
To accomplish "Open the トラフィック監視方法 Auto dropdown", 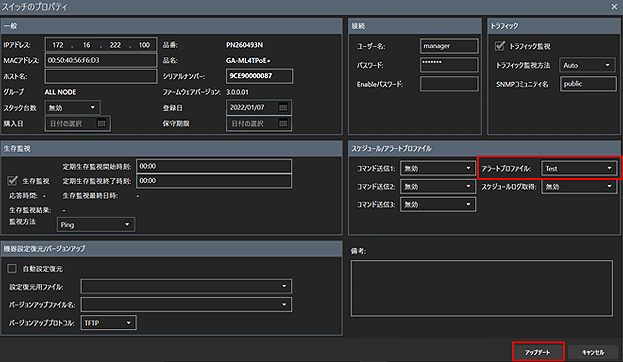I will tap(587, 65).
